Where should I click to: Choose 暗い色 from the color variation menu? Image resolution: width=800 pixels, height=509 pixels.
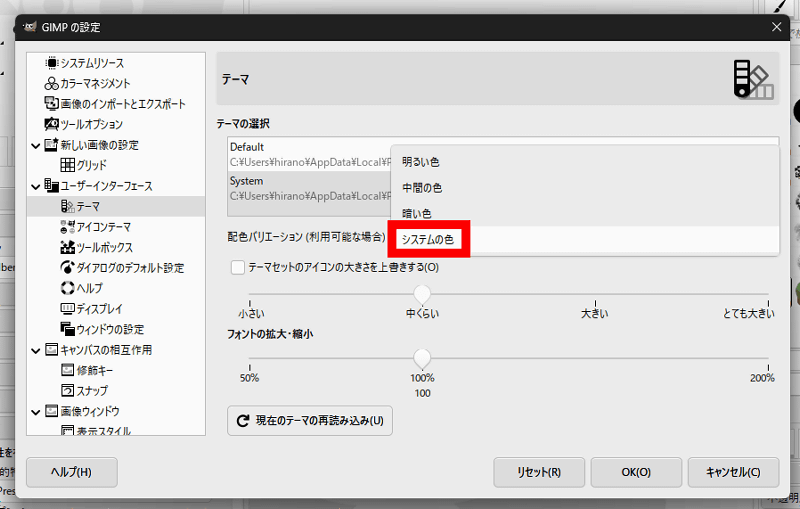pos(417,213)
